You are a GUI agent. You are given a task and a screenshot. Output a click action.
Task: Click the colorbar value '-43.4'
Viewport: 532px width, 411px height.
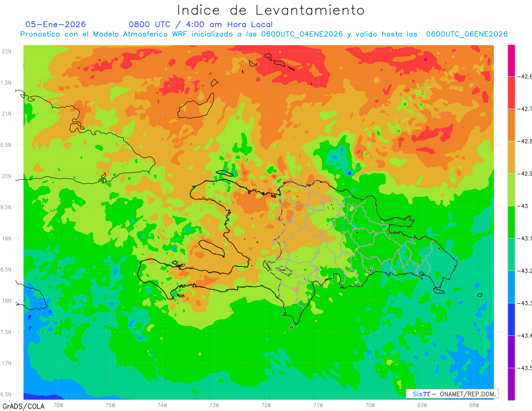pyautogui.click(x=525, y=336)
